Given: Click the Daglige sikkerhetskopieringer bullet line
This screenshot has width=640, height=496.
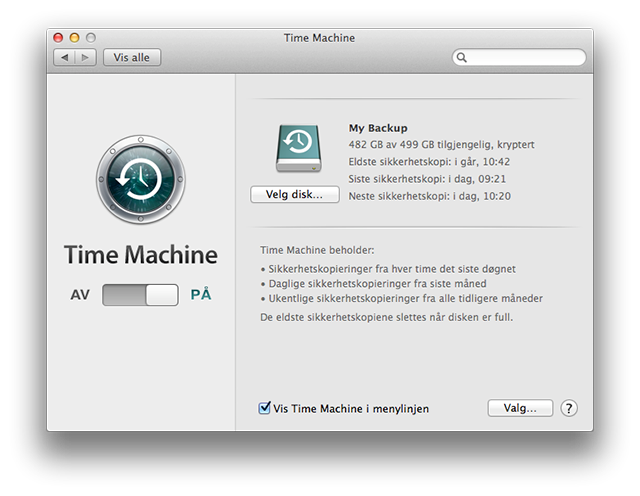Looking at the screenshot, I should (x=373, y=284).
